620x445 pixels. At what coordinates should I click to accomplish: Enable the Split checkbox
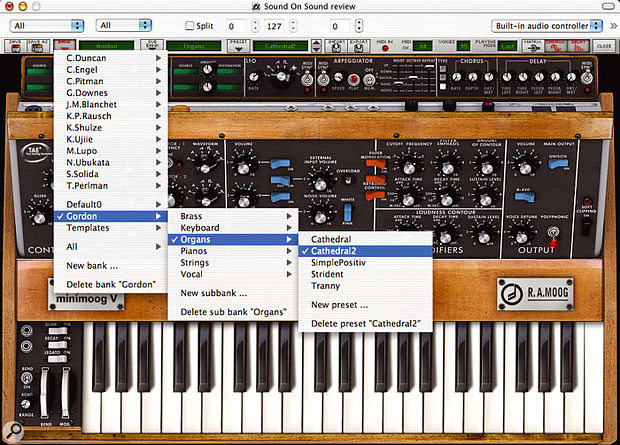189,26
